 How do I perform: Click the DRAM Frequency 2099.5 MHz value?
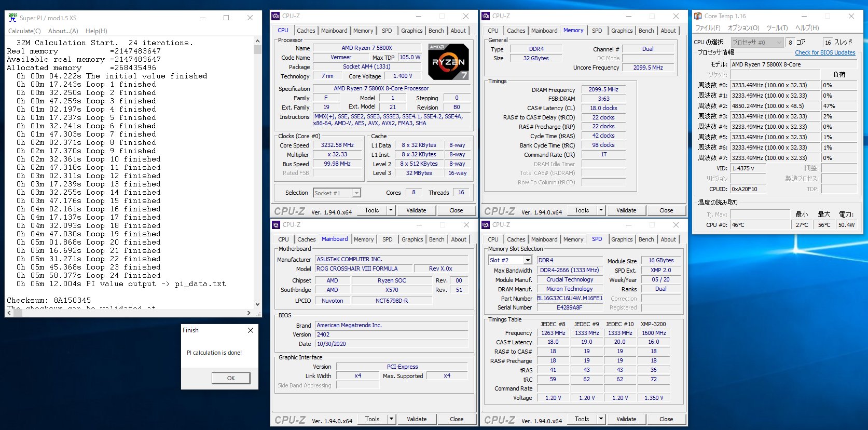[604, 89]
